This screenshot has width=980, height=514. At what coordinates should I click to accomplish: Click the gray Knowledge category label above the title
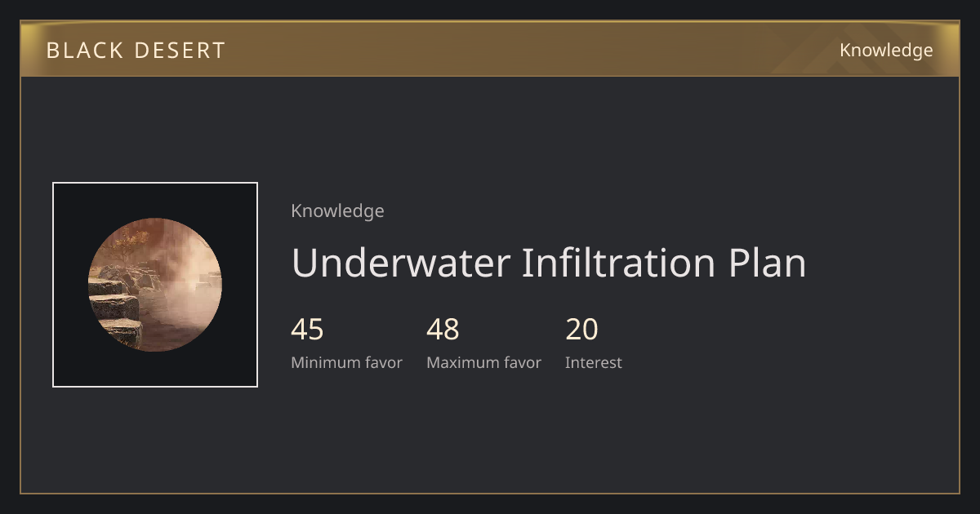337,211
